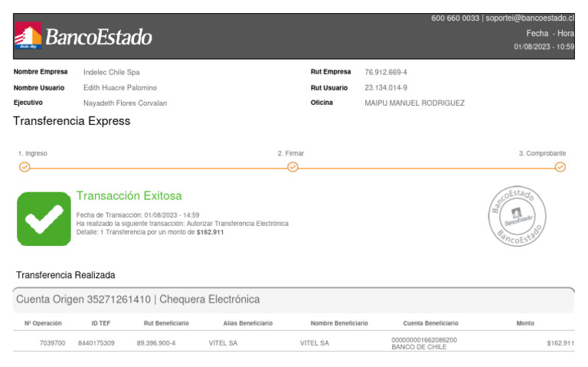Click the Transferencia Express heading

click(x=72, y=121)
